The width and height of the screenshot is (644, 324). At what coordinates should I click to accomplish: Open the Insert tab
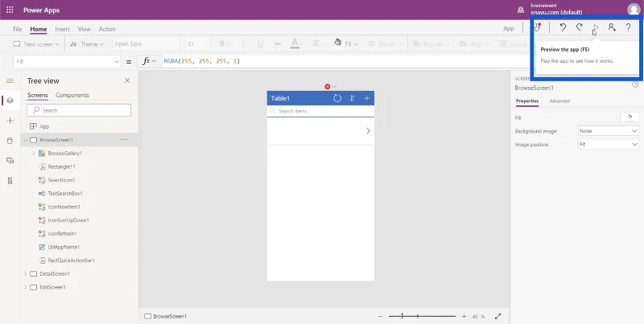click(x=63, y=29)
